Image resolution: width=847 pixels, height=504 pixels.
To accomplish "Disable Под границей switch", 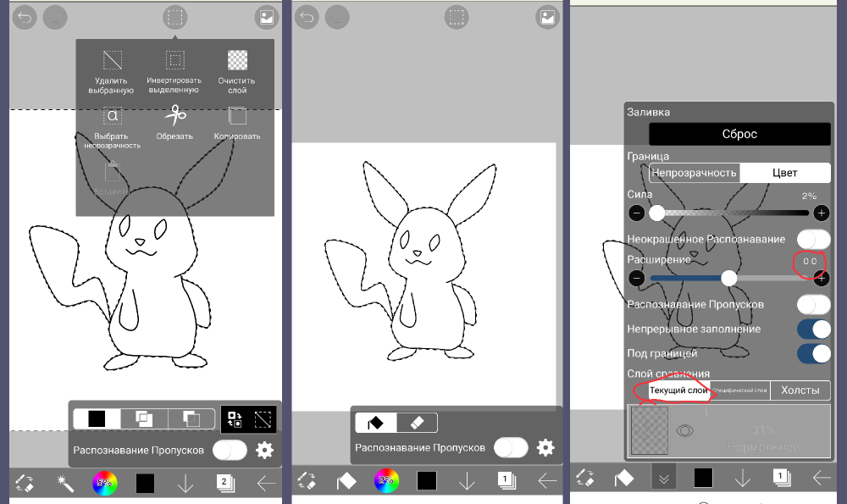I will point(813,353).
